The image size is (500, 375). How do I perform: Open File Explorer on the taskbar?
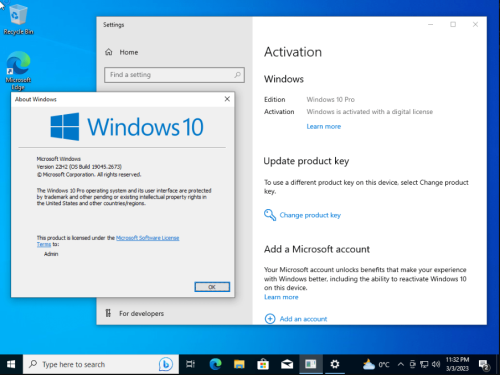click(239, 364)
